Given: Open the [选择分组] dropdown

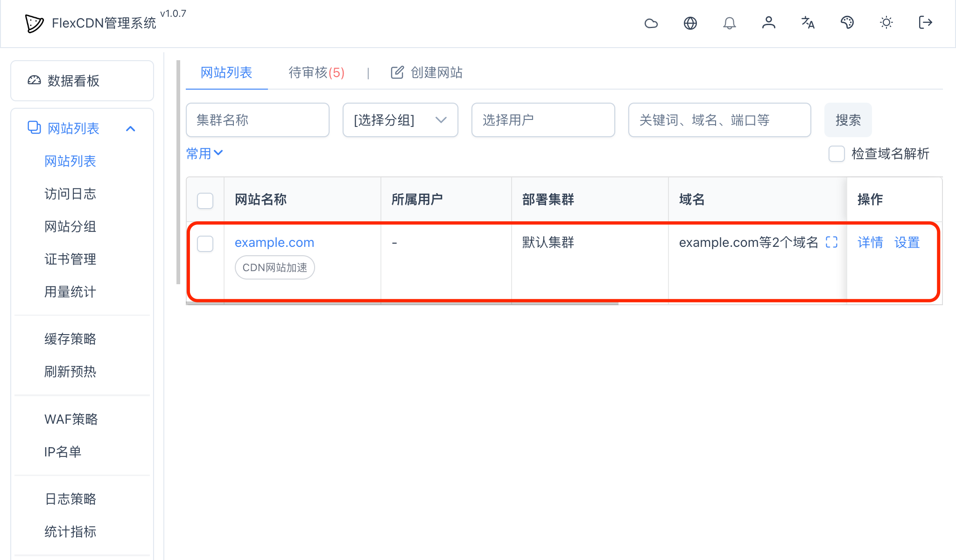Looking at the screenshot, I should coord(400,120).
